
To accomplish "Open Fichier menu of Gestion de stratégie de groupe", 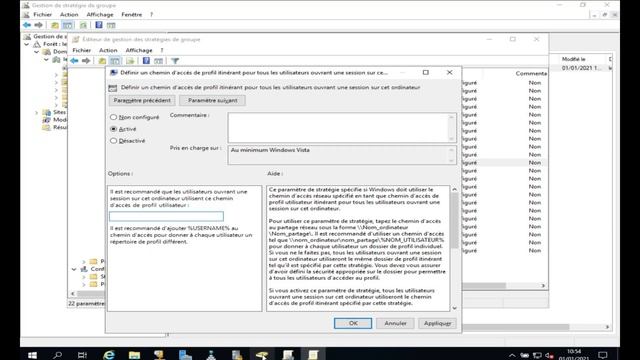I will tap(42, 15).
